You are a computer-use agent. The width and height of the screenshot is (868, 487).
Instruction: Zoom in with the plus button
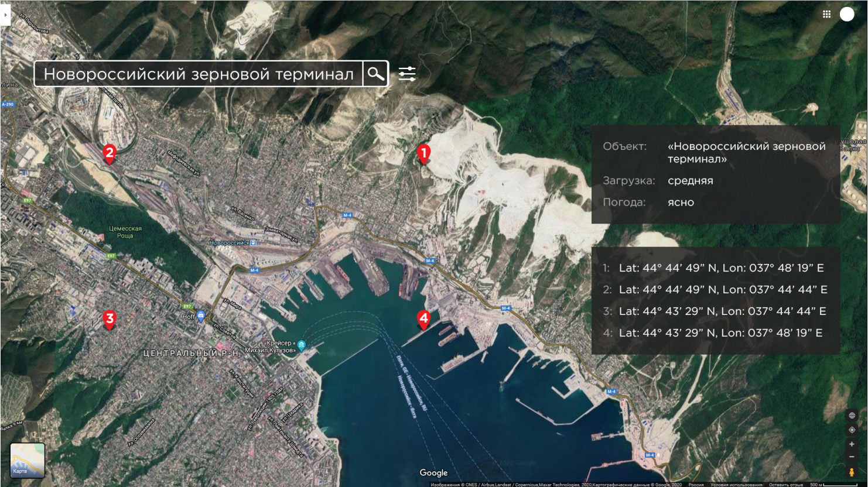click(x=852, y=444)
